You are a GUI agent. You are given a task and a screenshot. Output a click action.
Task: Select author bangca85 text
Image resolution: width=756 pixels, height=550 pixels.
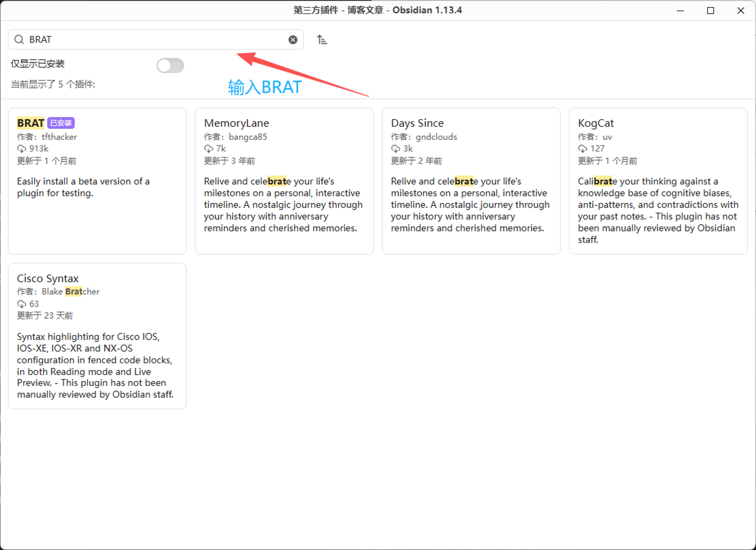248,137
